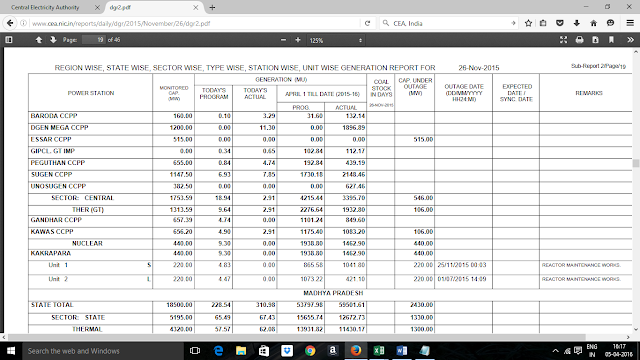The width and height of the screenshot is (640, 360).
Task: Download the PDF file
Action: [x=595, y=40]
